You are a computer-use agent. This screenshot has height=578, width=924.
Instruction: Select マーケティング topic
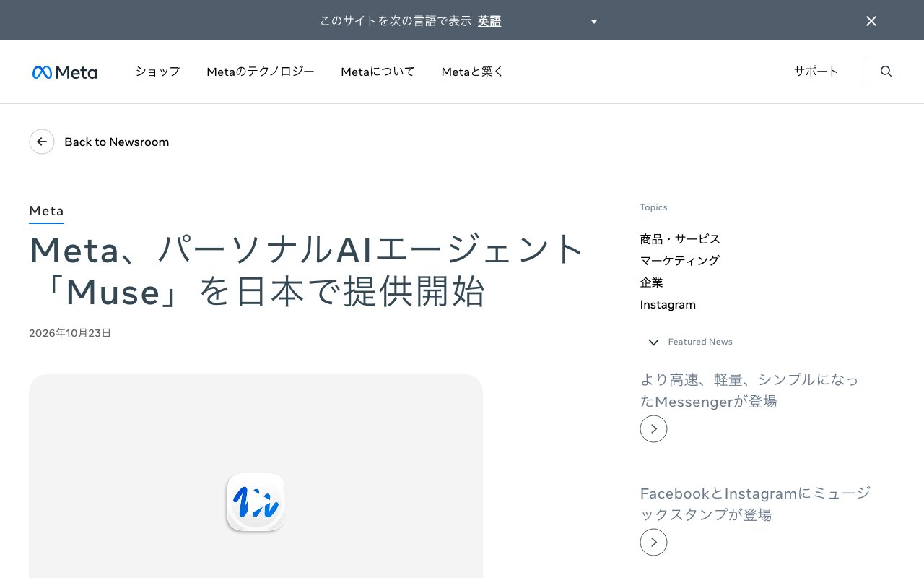click(x=679, y=260)
